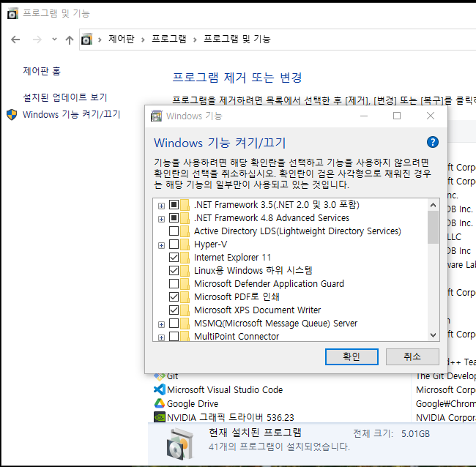Enable MSMQ Server checkbox
476x467 pixels.
click(x=174, y=324)
